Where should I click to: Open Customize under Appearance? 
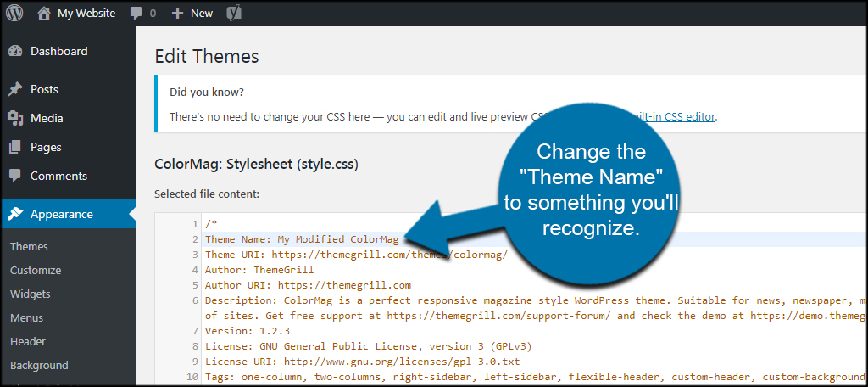point(36,271)
